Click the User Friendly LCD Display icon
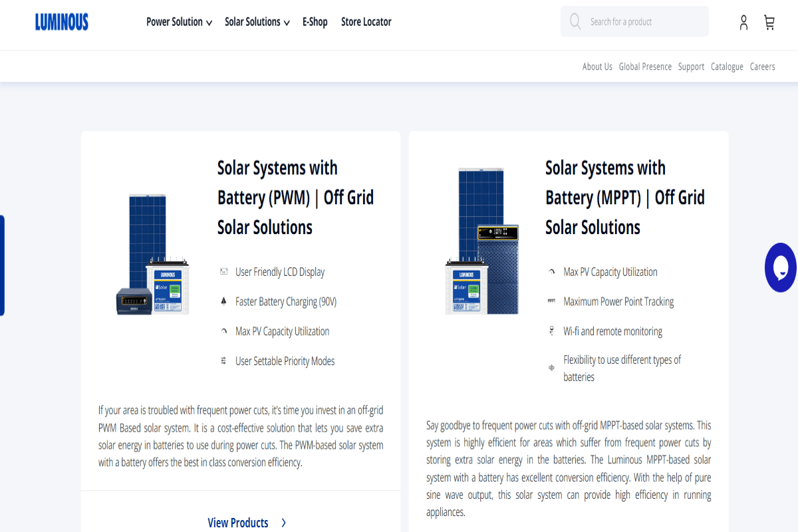Screen dimensions: 798x532 tap(223, 271)
